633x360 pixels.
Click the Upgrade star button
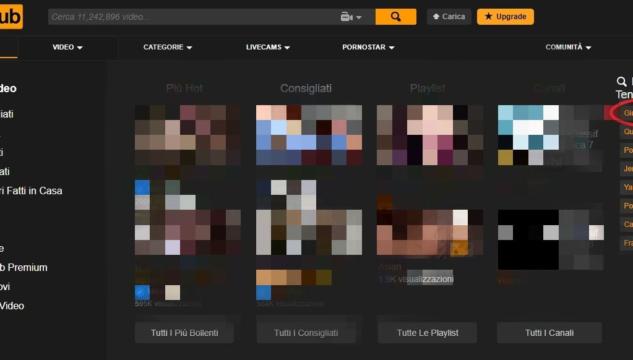point(505,17)
